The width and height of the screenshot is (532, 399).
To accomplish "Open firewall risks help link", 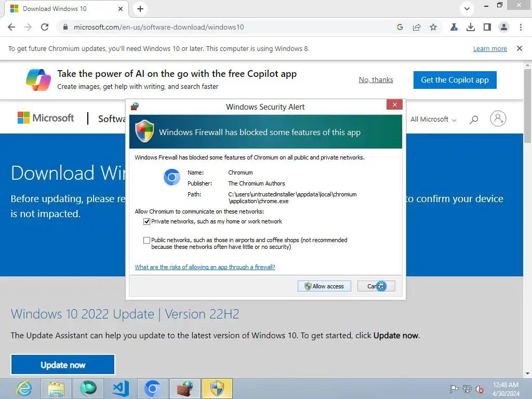I will click(205, 267).
